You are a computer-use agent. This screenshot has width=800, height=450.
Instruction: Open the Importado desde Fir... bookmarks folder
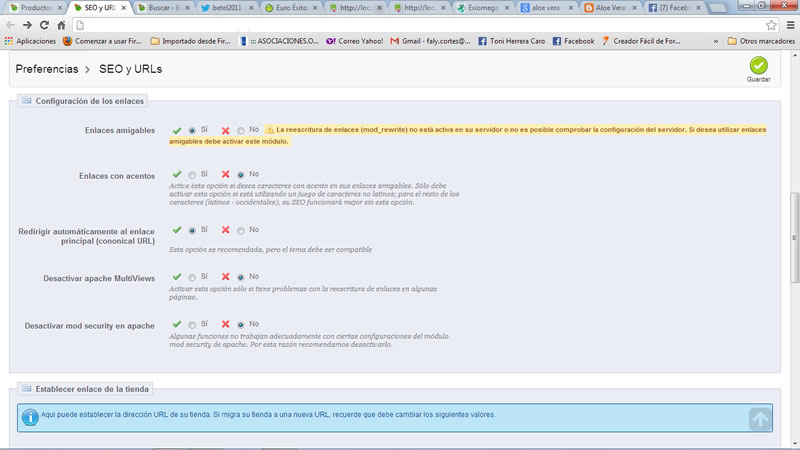click(190, 41)
